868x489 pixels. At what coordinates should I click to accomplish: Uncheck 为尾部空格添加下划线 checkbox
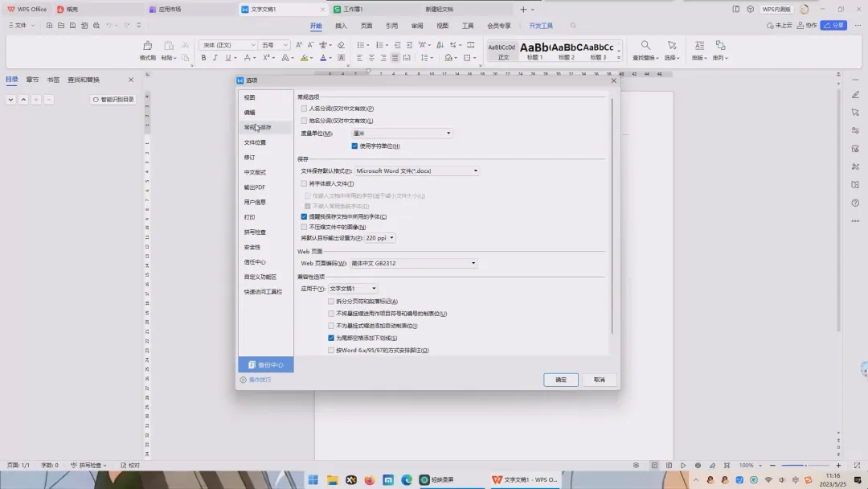click(x=331, y=338)
